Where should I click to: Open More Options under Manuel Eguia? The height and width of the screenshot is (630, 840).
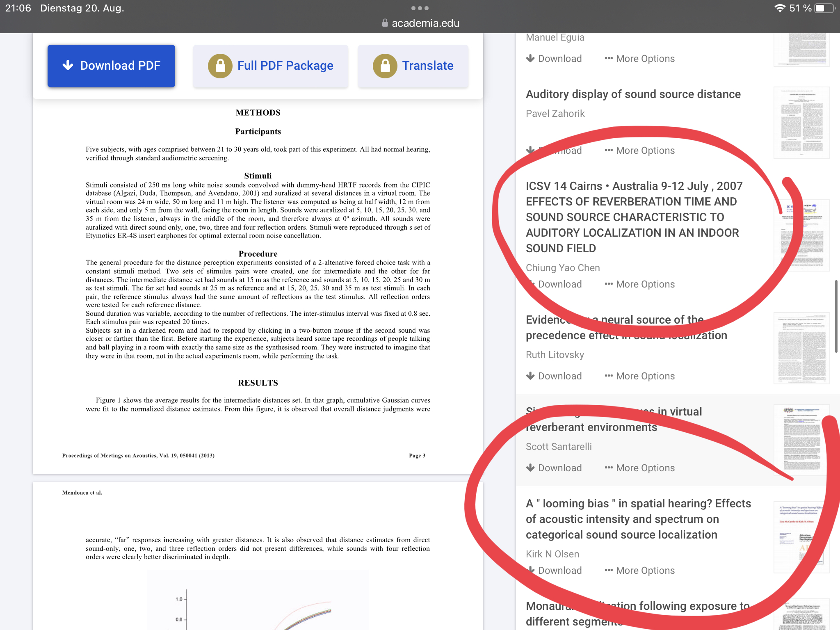click(640, 59)
